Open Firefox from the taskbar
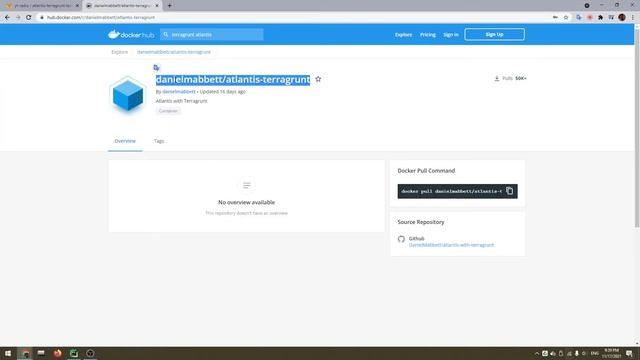The width and height of the screenshot is (640, 360). point(58,353)
